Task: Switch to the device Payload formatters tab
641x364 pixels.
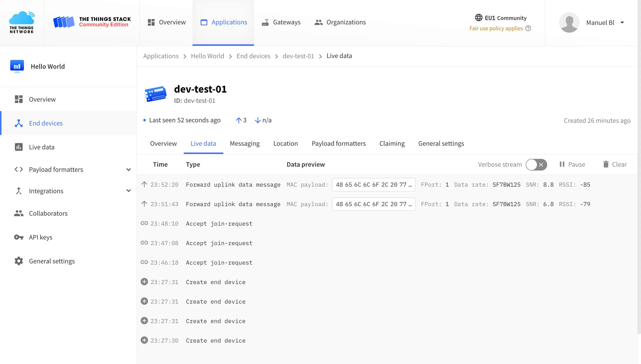Action: click(x=339, y=144)
